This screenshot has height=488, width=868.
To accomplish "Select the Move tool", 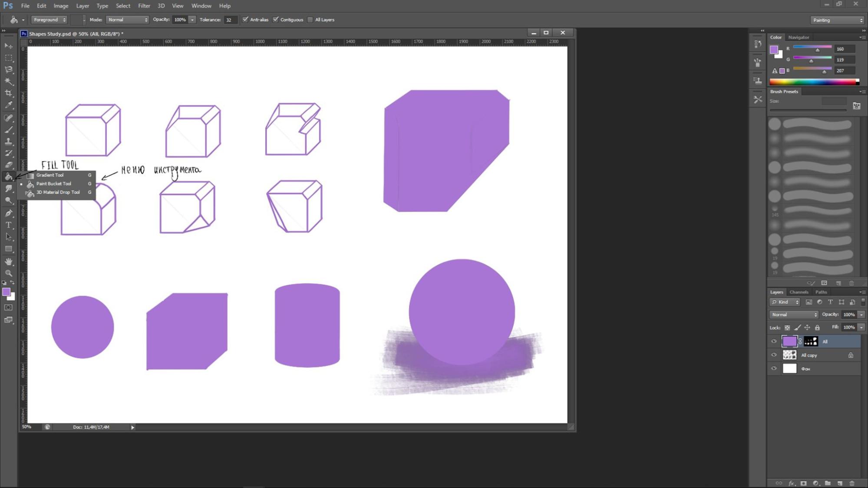I will click(x=9, y=46).
